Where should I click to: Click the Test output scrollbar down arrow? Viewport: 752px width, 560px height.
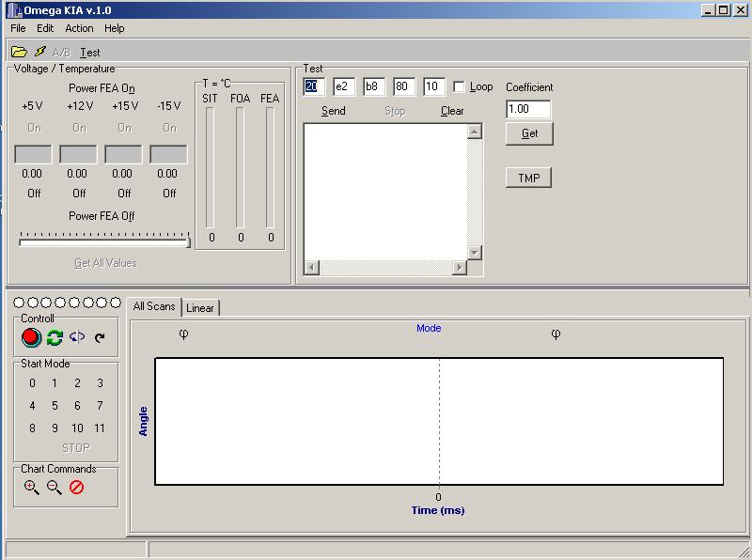click(x=475, y=253)
